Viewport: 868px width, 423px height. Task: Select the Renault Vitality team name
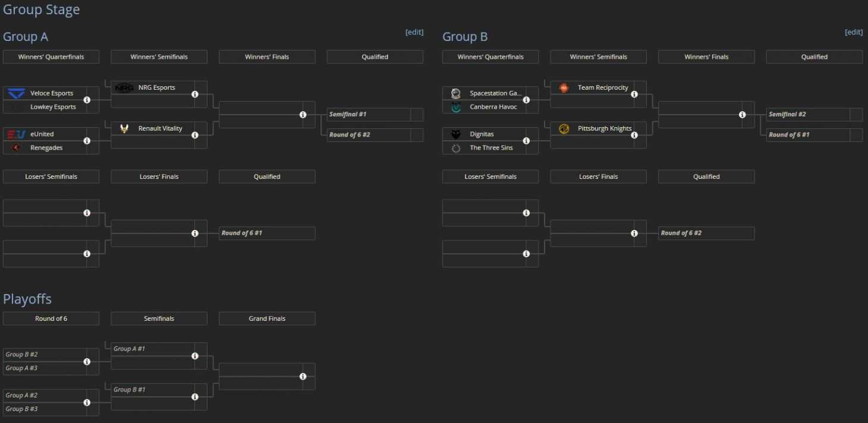pyautogui.click(x=161, y=128)
